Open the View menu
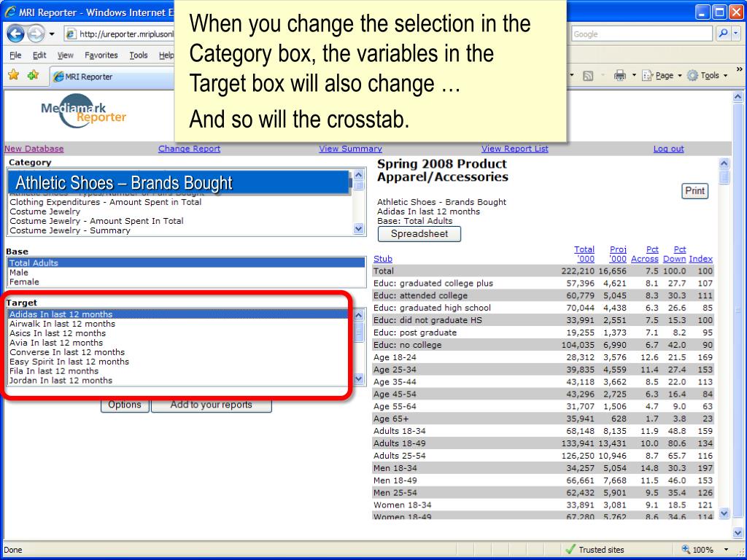The height and width of the screenshot is (560, 747). [65, 55]
